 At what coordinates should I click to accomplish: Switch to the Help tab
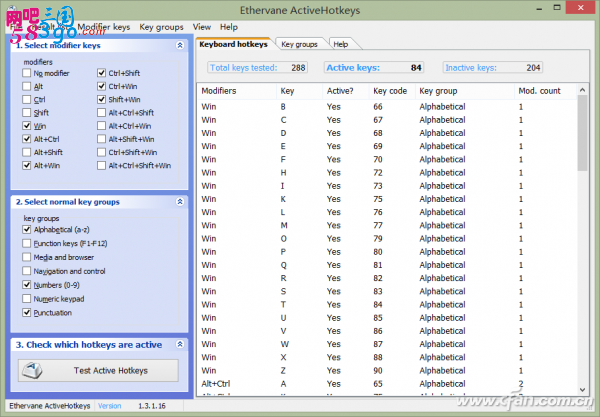341,44
